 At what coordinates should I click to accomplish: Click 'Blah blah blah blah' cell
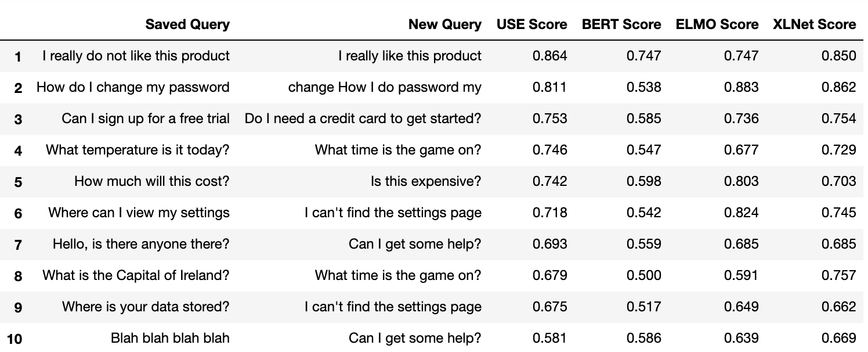pyautogui.click(x=170, y=338)
